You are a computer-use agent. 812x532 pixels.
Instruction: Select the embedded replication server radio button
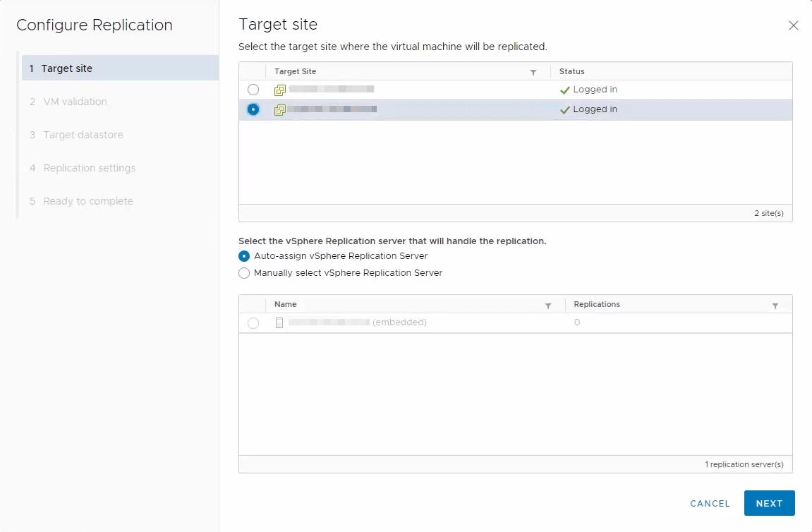tap(253, 323)
